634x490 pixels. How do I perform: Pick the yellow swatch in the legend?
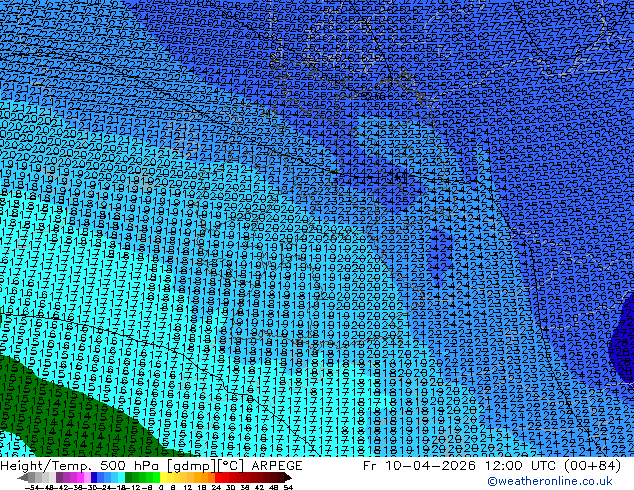163,477
